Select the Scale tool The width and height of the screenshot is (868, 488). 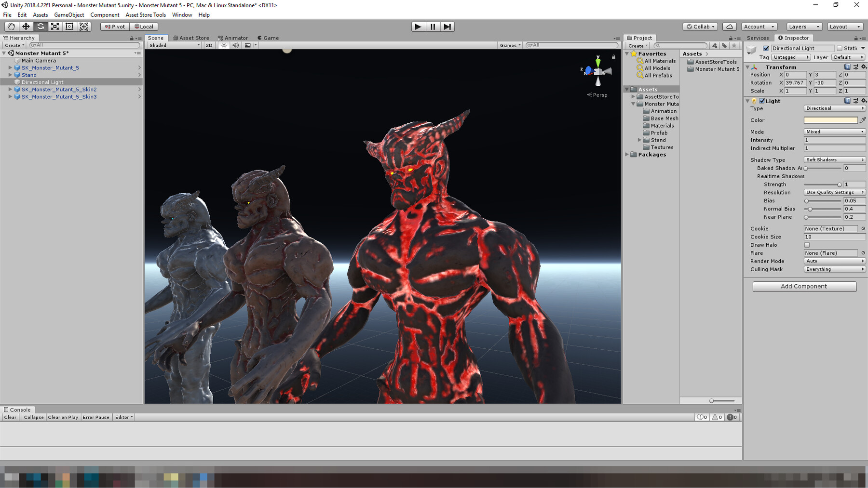pos(55,26)
